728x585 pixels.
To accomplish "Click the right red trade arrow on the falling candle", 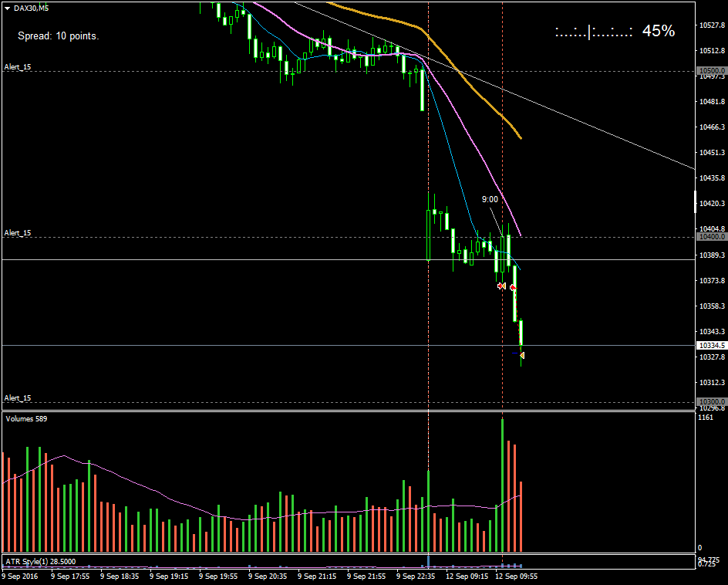I will [513, 286].
